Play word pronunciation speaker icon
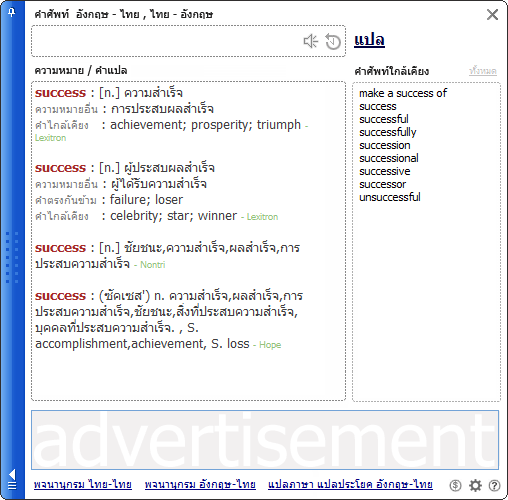The height and width of the screenshot is (500, 508). [x=311, y=41]
